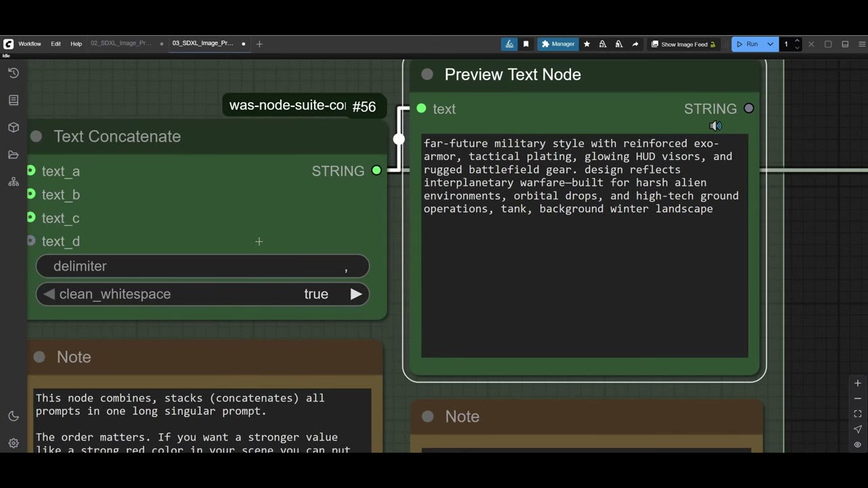This screenshot has height=488, width=868.
Task: Open the Manager
Action: point(558,44)
